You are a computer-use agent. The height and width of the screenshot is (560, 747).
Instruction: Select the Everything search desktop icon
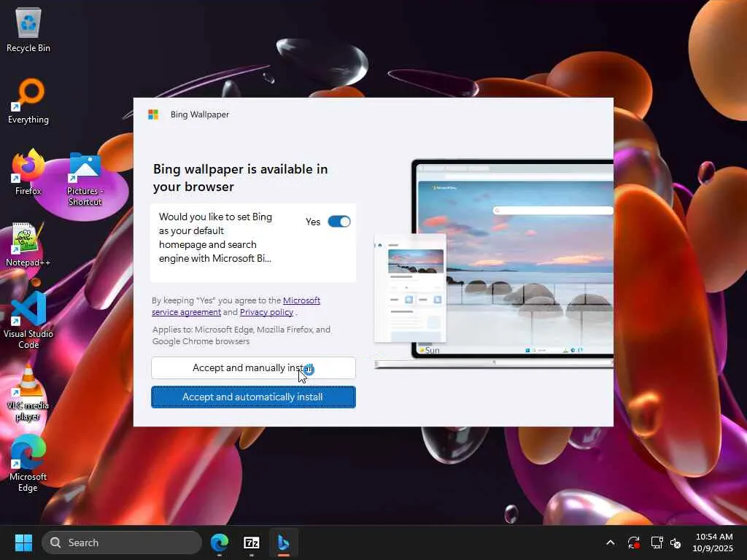point(28,102)
